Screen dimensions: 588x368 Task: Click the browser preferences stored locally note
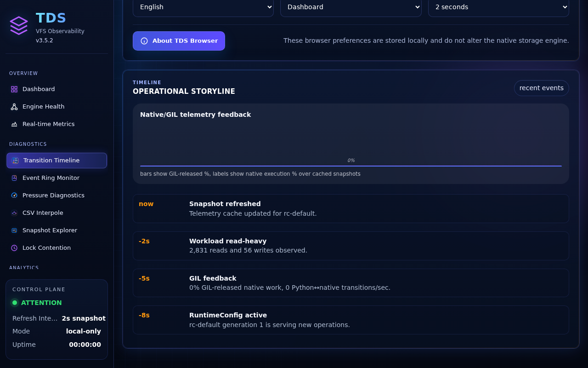[426, 40]
